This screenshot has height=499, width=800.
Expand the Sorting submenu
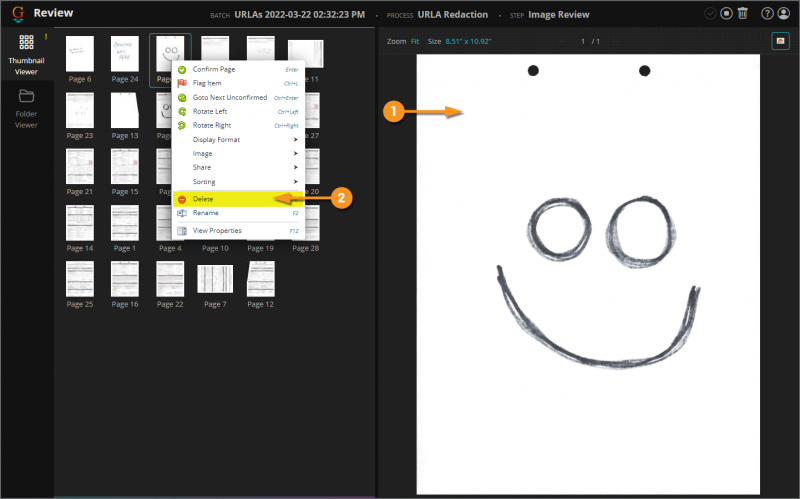pos(238,182)
